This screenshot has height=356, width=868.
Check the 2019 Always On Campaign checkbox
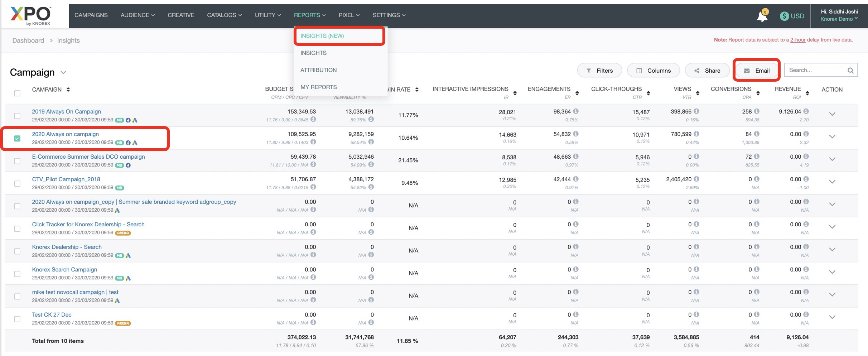pyautogui.click(x=17, y=116)
